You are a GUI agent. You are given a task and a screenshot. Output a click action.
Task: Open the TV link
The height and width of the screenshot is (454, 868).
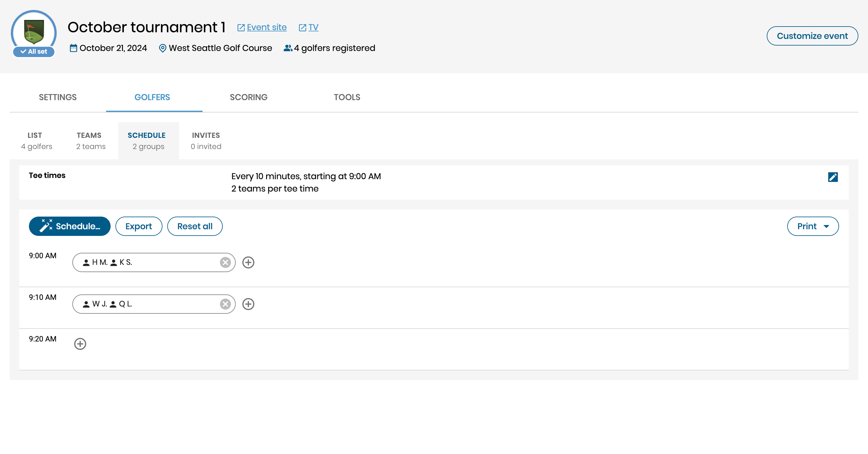[313, 27]
